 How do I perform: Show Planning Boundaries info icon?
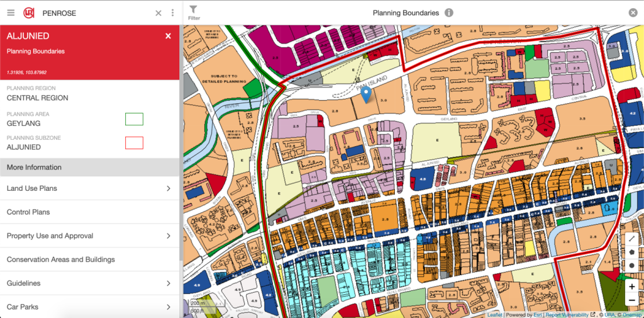pos(449,13)
